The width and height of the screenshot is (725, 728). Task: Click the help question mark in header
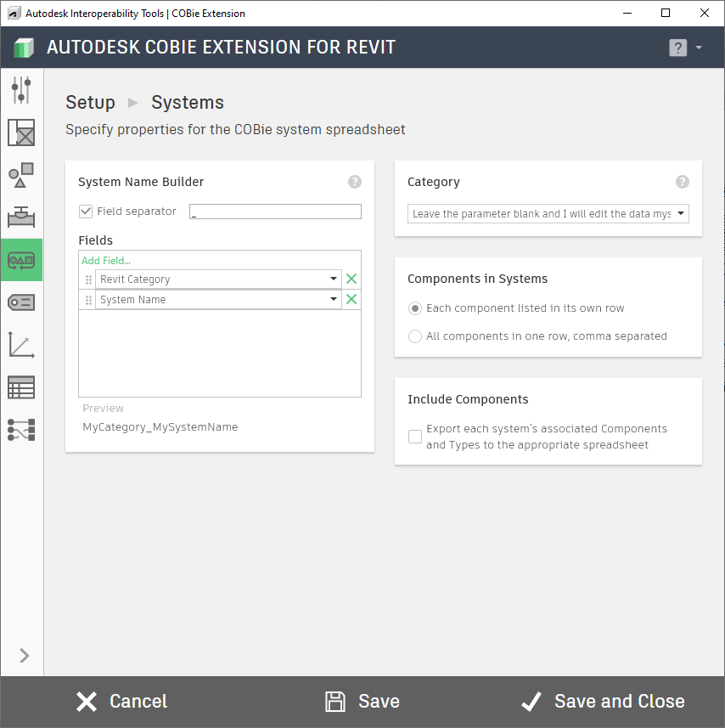pyautogui.click(x=677, y=48)
